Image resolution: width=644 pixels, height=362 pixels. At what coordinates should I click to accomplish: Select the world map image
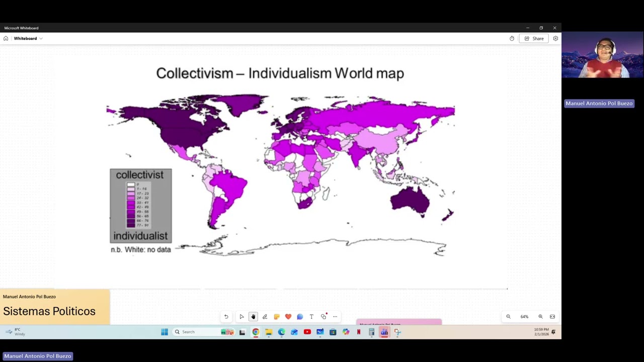click(281, 175)
